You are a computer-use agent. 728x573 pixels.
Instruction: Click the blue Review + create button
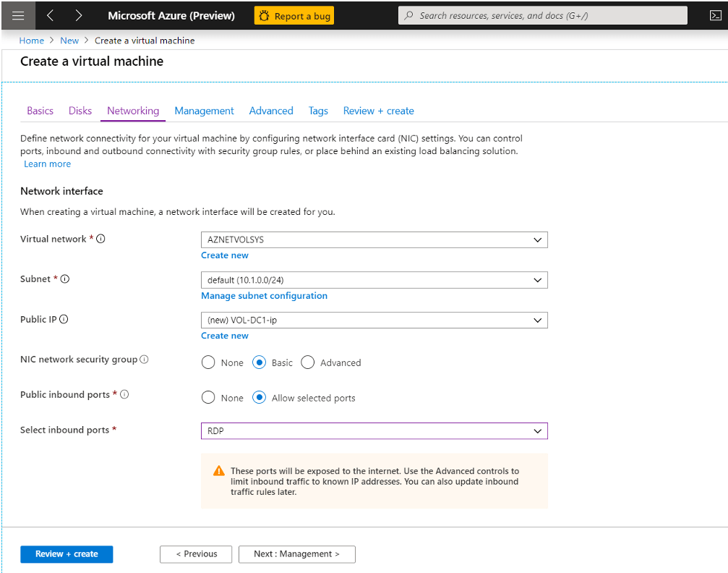tap(67, 554)
